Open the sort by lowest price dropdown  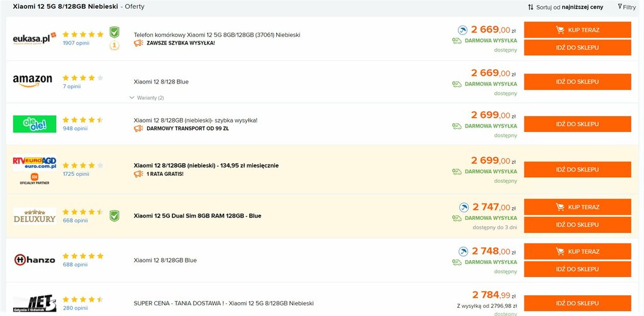[565, 7]
